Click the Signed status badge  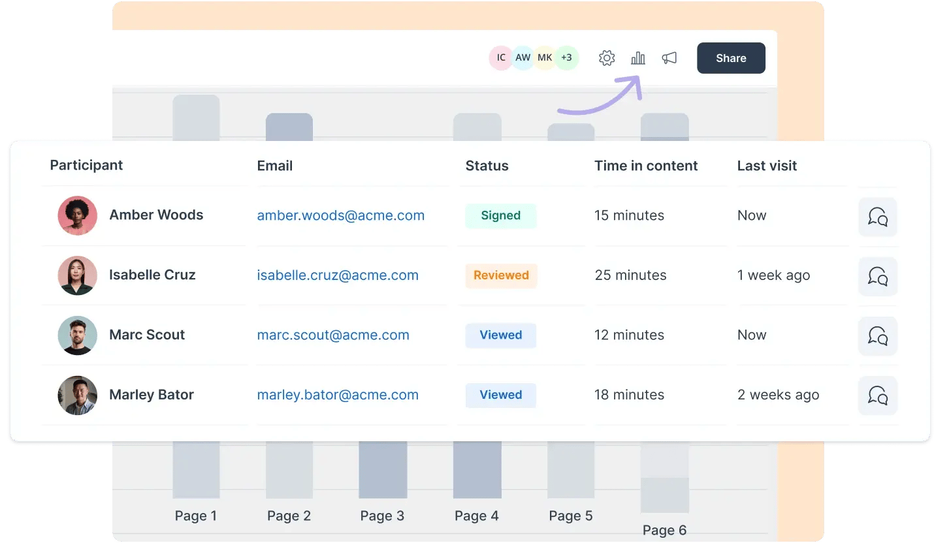(501, 215)
